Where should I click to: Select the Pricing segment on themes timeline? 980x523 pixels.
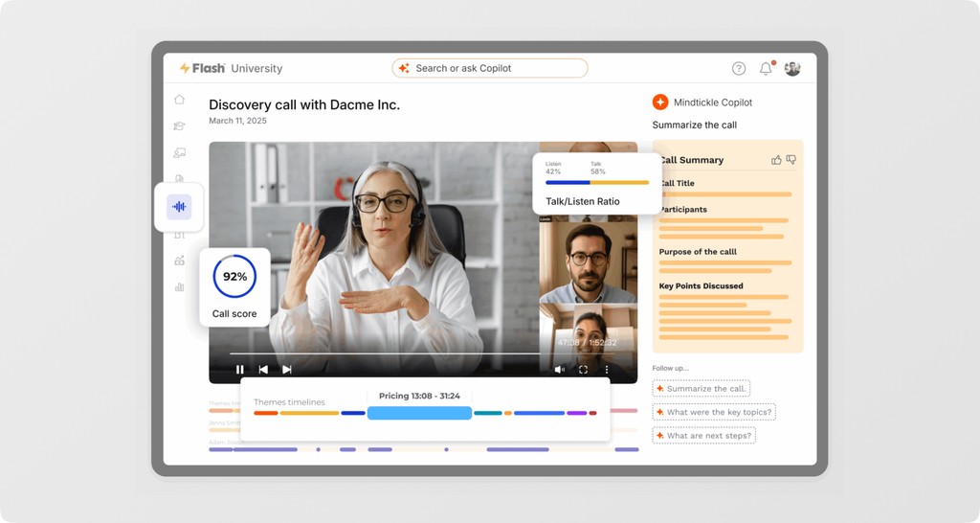[x=419, y=413]
